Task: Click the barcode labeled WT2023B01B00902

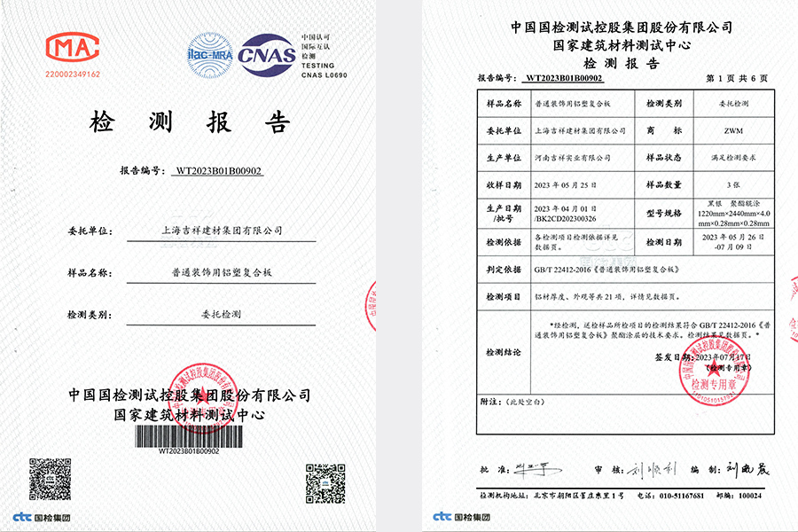Action: 188,436
